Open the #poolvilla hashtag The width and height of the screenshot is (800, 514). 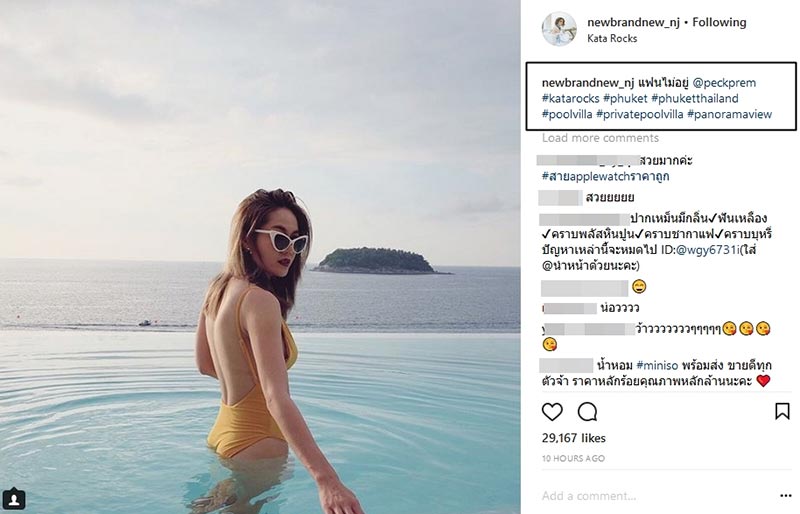[x=566, y=114]
